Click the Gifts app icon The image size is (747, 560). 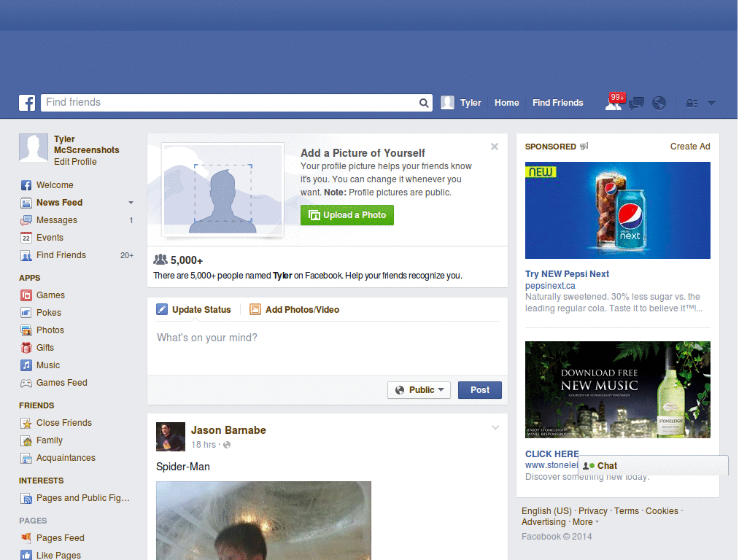26,348
